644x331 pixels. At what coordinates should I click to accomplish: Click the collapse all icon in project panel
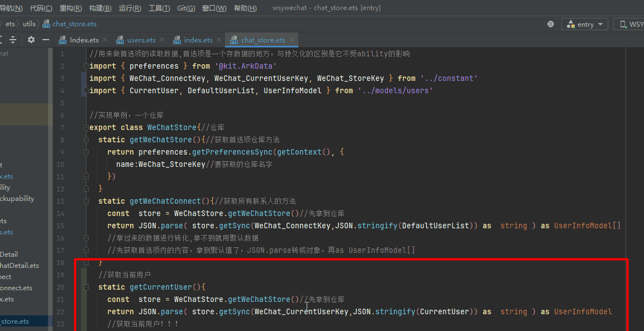[13, 40]
